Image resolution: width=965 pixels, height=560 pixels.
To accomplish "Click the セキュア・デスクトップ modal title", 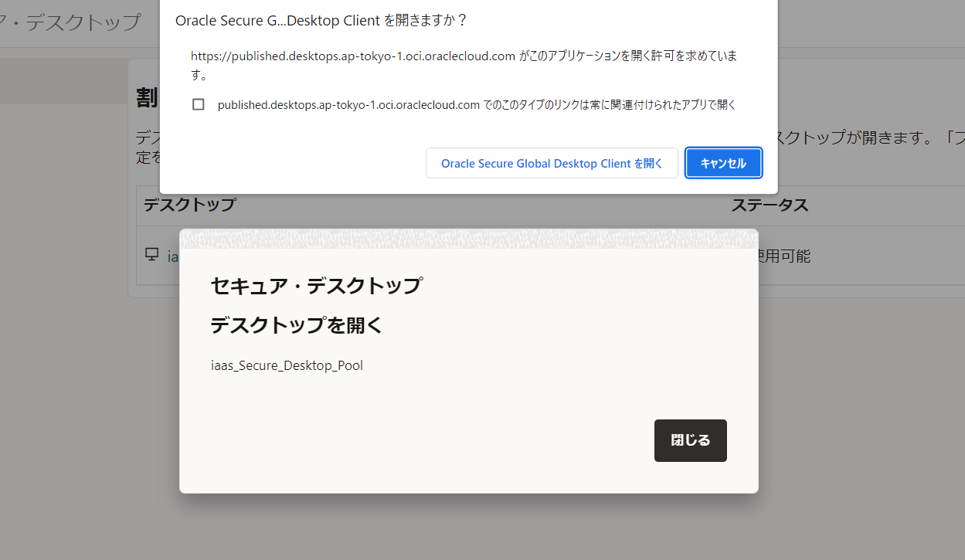I will tap(316, 285).
